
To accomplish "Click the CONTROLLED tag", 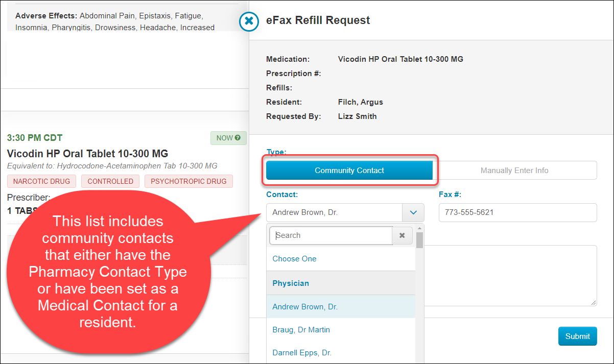I will 110,181.
